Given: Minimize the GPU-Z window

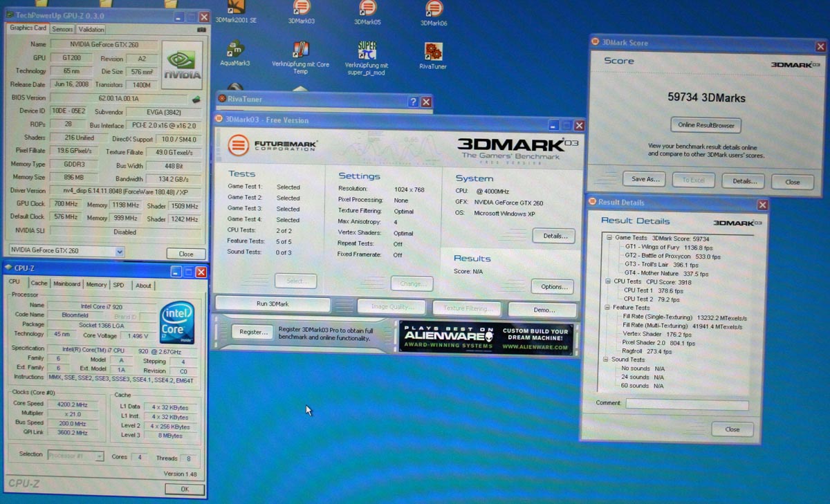Looking at the screenshot, I should pos(178,17).
